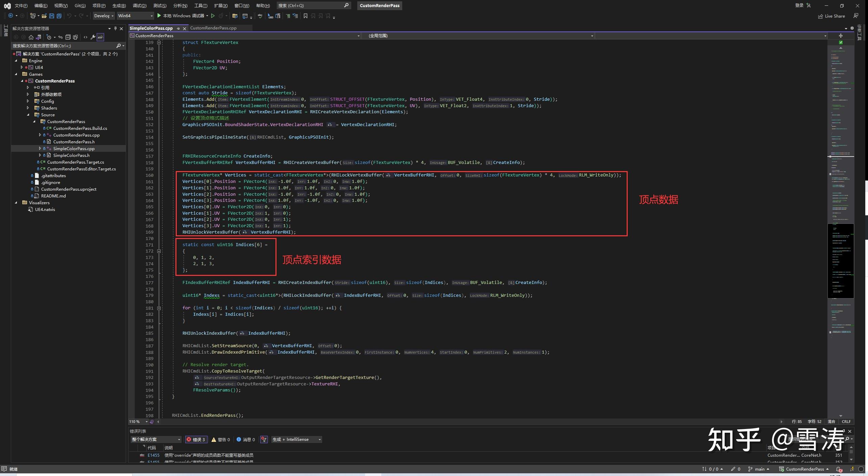The width and height of the screenshot is (868, 476).
Task: Open the 110% editor zoom control
Action: coord(137,422)
